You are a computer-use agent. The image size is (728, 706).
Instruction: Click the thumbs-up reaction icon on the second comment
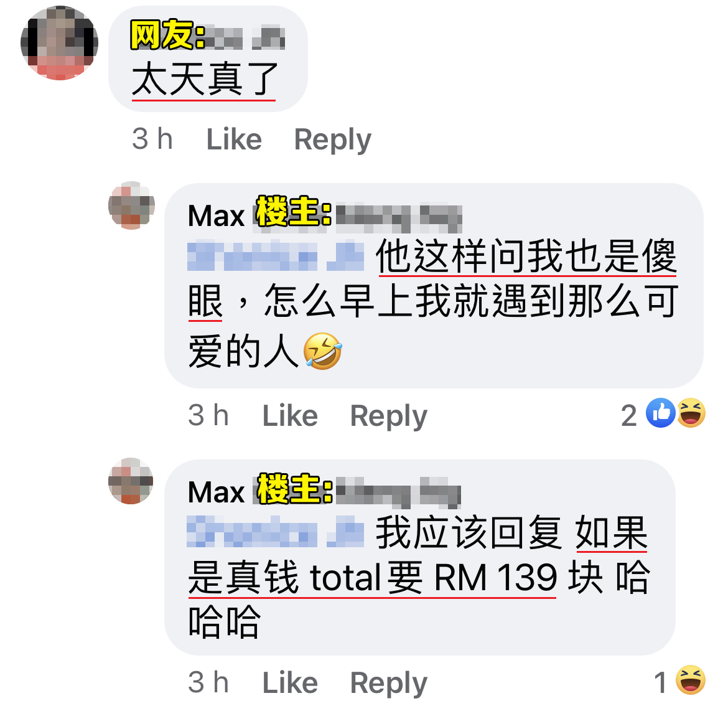[x=660, y=413]
